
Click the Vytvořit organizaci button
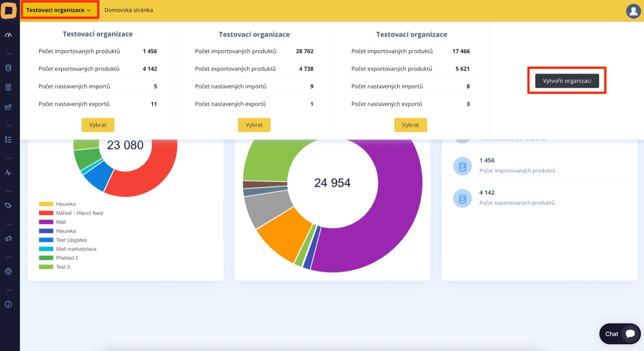[567, 81]
